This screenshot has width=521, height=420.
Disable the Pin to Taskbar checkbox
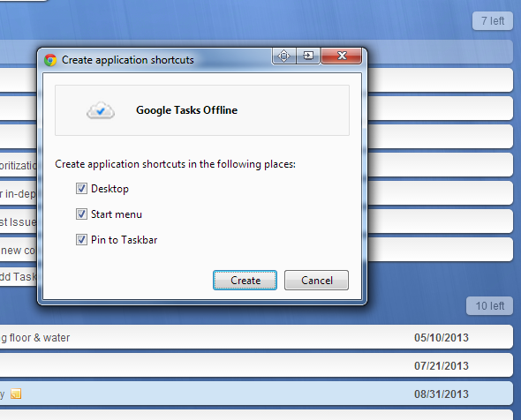click(81, 240)
